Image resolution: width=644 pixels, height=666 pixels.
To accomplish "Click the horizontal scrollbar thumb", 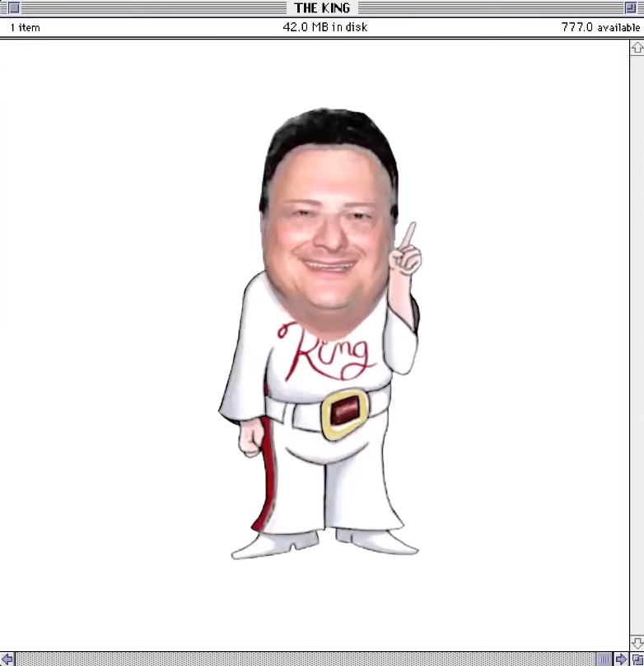I will click(604, 659).
